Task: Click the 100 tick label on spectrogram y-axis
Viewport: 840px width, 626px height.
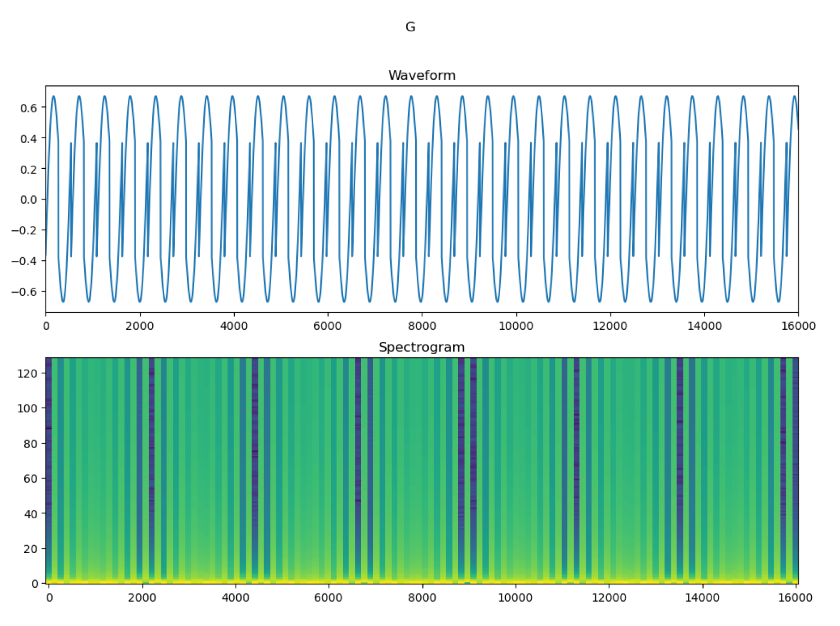Action: click(27, 408)
